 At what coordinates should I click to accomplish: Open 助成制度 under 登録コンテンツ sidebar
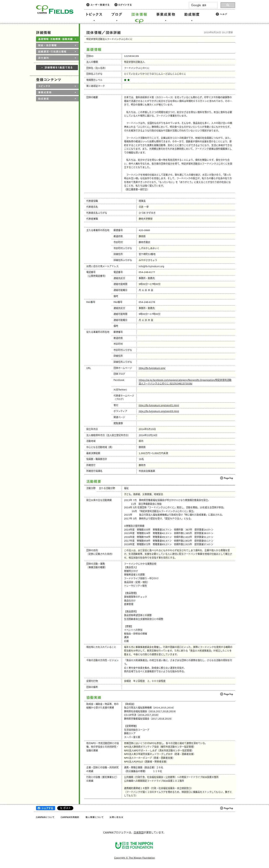pos(57,99)
